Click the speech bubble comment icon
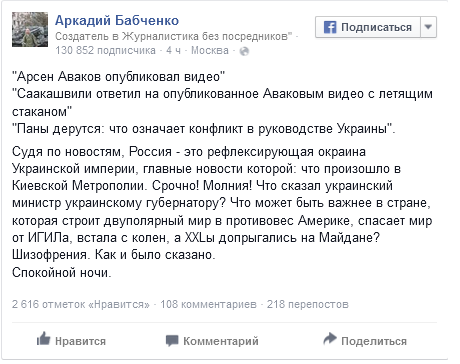The image size is (460, 364). 172,341
